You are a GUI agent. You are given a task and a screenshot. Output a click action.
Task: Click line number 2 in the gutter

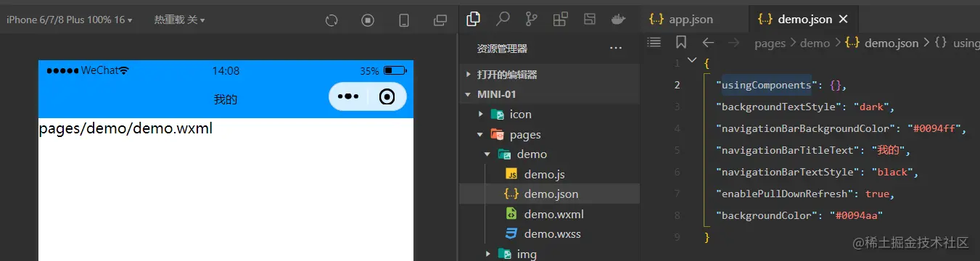click(677, 85)
